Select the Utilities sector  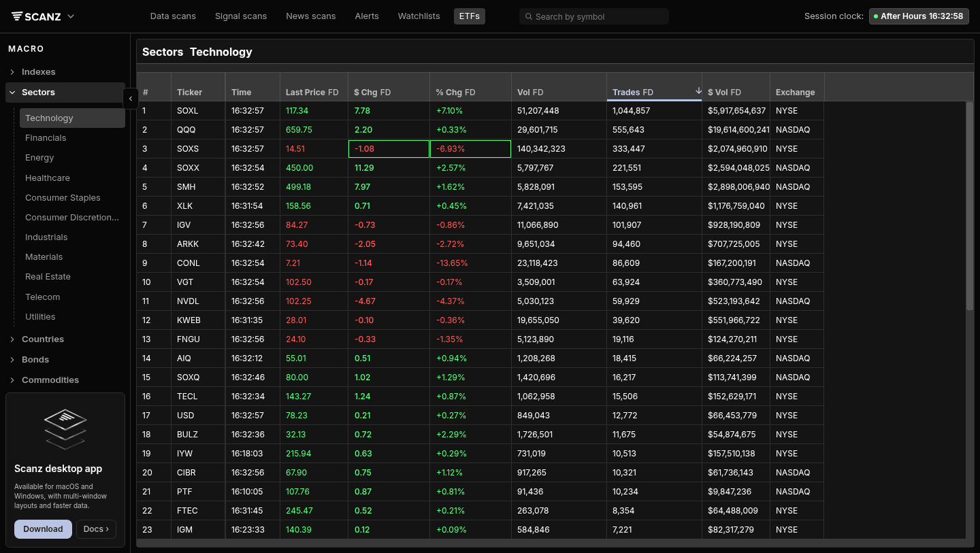[72, 317]
